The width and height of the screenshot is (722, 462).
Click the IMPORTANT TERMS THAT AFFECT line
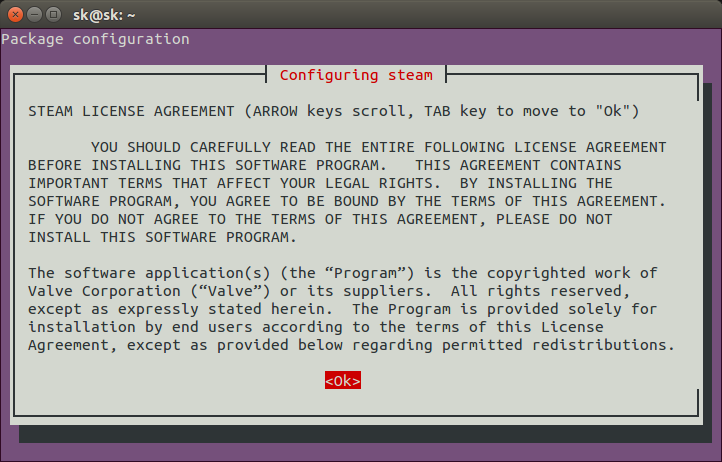click(x=320, y=183)
